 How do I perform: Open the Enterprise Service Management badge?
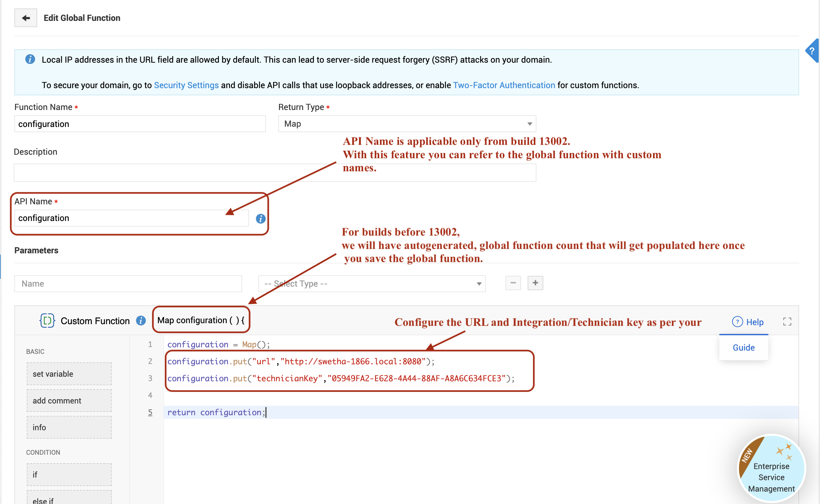771,468
